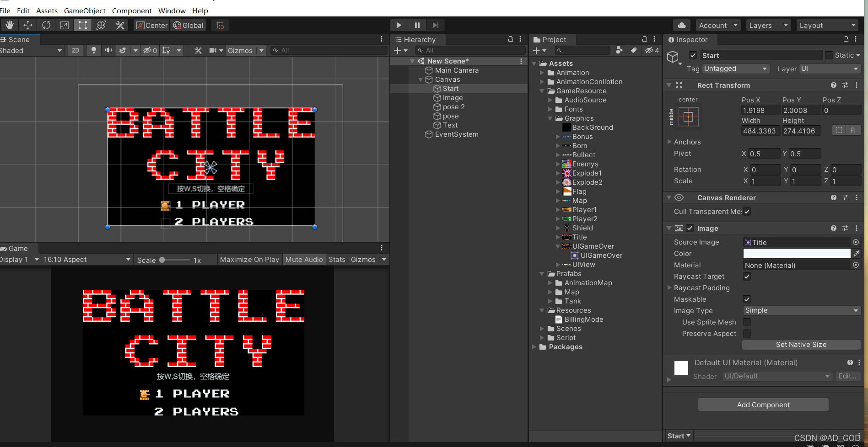Image resolution: width=868 pixels, height=447 pixels.
Task: Toggle Maximize On Play
Action: click(x=249, y=260)
